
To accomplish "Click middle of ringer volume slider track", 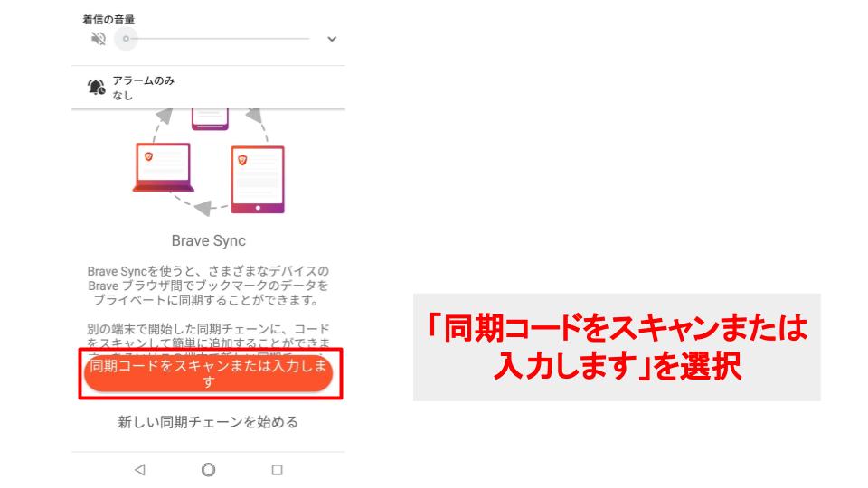I will pos(217,39).
